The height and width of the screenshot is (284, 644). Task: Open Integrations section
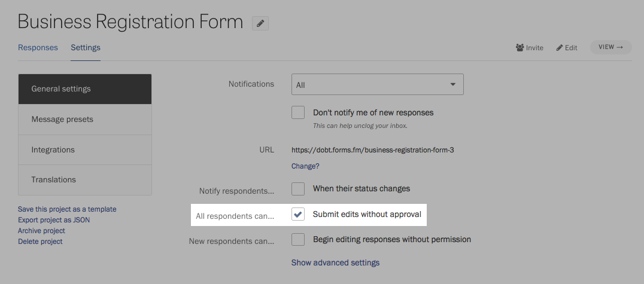[85, 150]
